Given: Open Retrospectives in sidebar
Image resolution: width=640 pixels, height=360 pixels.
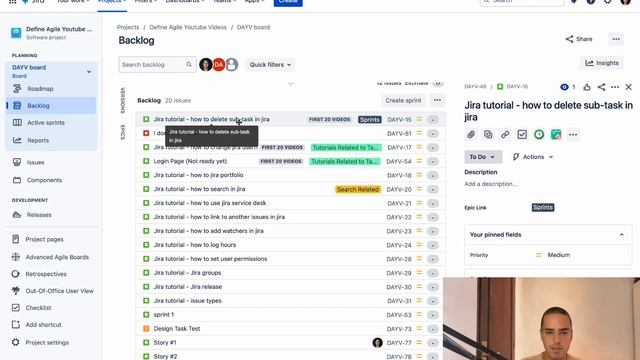Looking at the screenshot, I should pos(46,274).
